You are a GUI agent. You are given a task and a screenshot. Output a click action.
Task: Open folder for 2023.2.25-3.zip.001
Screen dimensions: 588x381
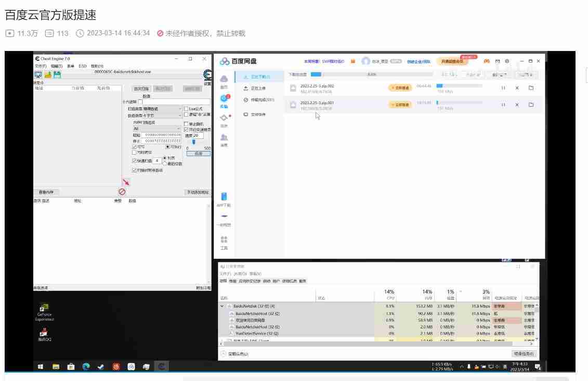(531, 105)
